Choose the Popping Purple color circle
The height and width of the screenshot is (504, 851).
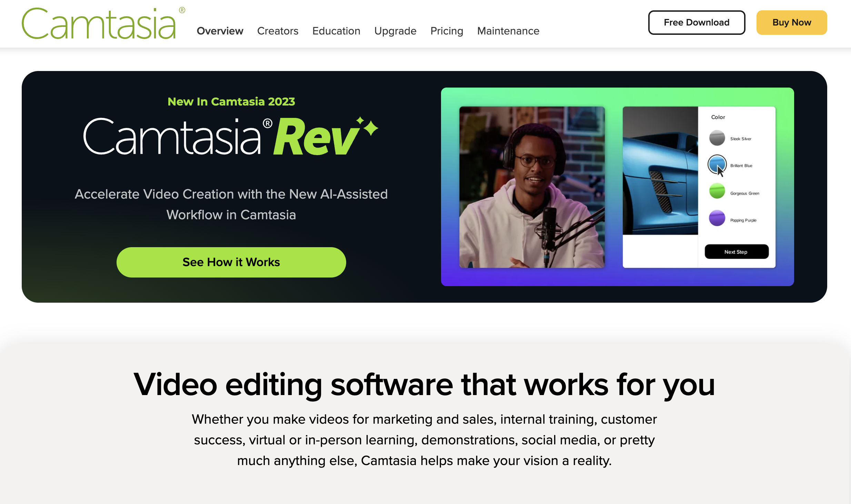click(x=717, y=219)
